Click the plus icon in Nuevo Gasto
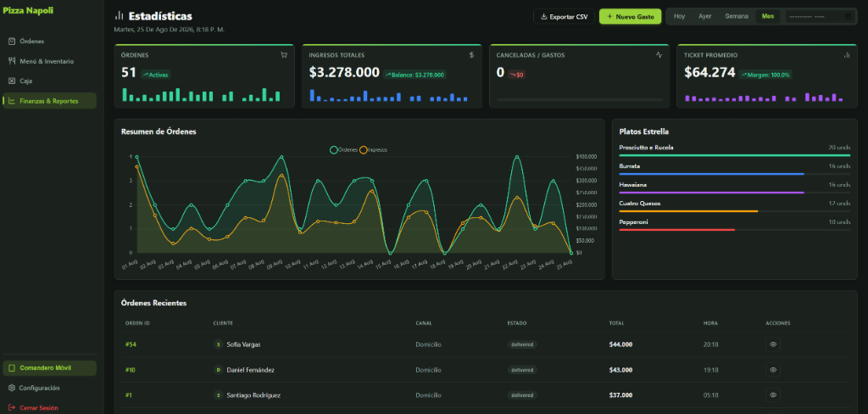Image resolution: width=868 pixels, height=414 pixels. point(609,17)
